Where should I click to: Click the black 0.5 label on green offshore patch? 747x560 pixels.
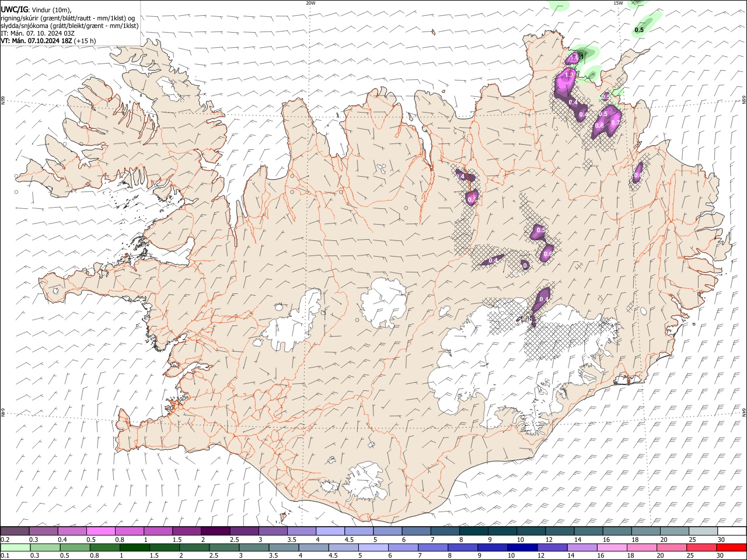(x=639, y=30)
